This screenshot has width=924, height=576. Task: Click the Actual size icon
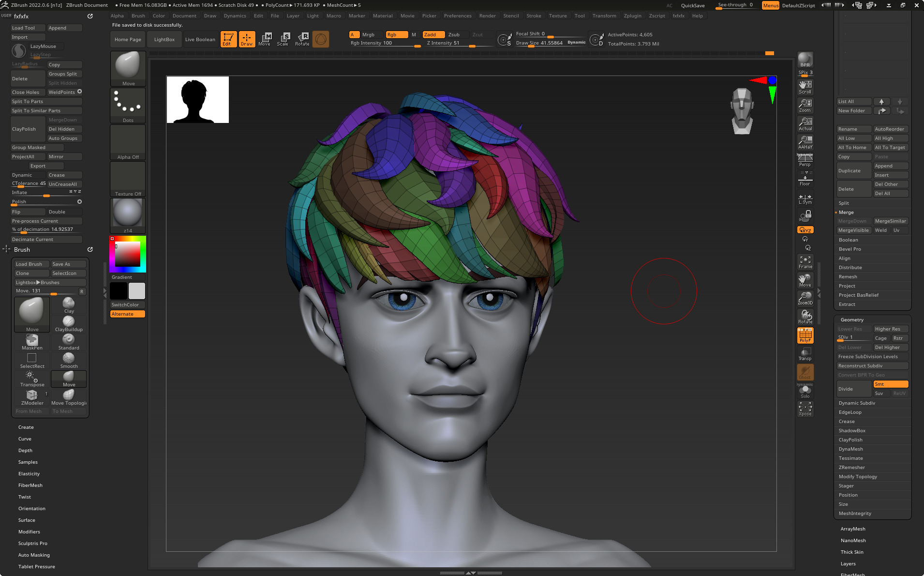pyautogui.click(x=805, y=123)
